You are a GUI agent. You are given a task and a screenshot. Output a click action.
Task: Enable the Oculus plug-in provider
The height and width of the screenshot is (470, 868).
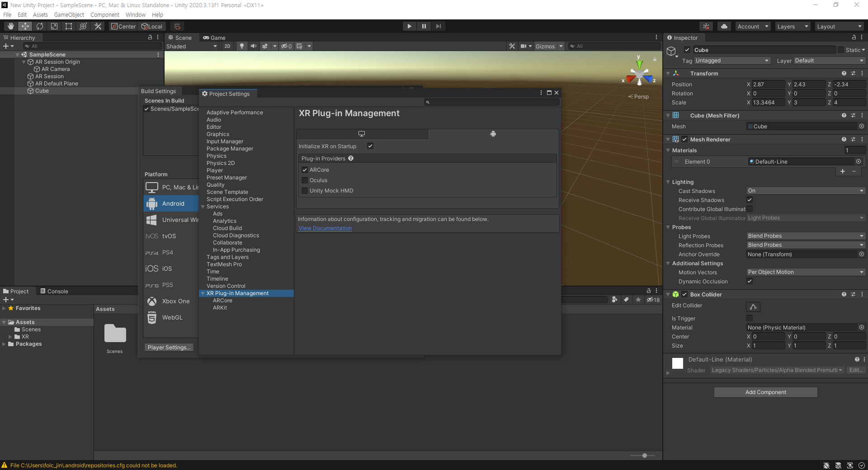coord(305,180)
